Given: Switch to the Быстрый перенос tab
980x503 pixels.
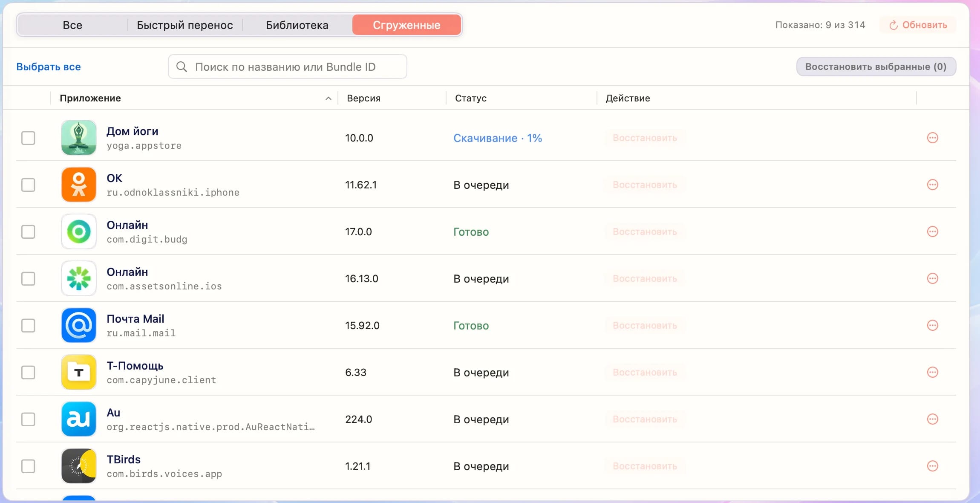Looking at the screenshot, I should point(185,25).
